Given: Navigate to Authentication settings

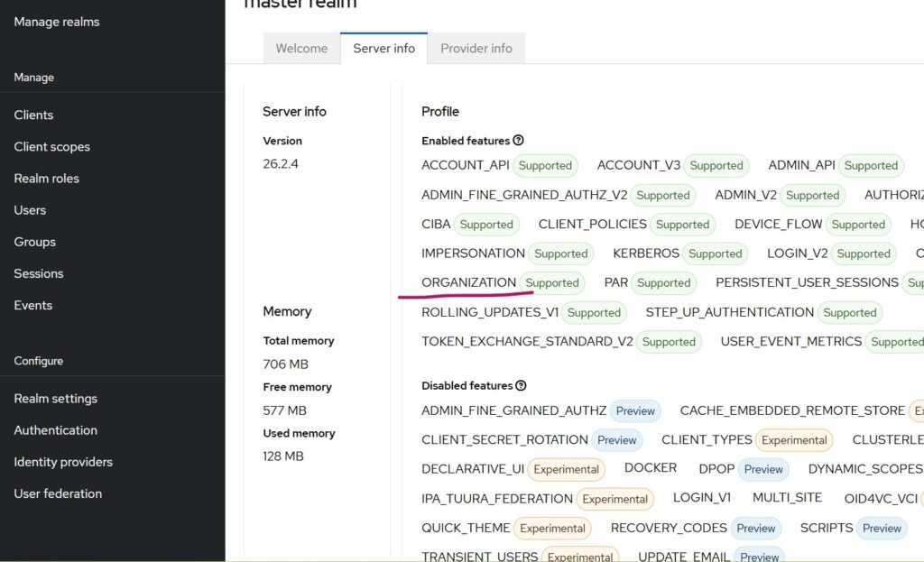Looking at the screenshot, I should (x=55, y=430).
